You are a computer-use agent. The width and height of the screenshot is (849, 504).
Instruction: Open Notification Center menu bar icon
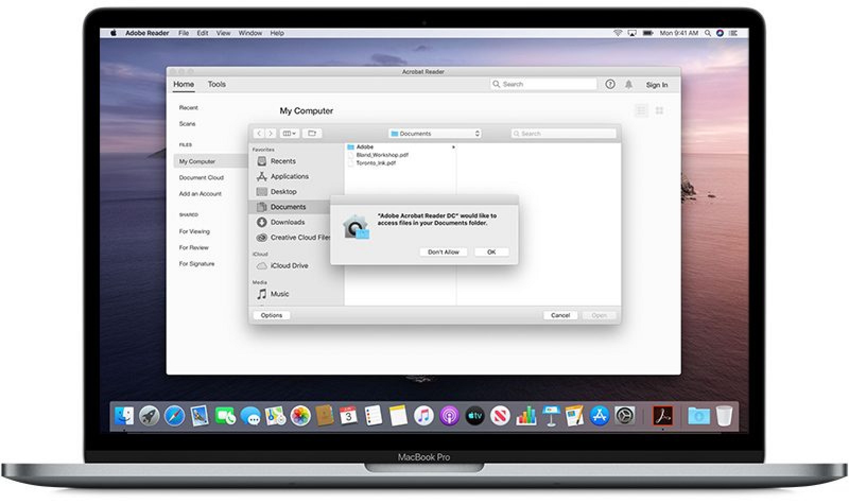pyautogui.click(x=733, y=33)
